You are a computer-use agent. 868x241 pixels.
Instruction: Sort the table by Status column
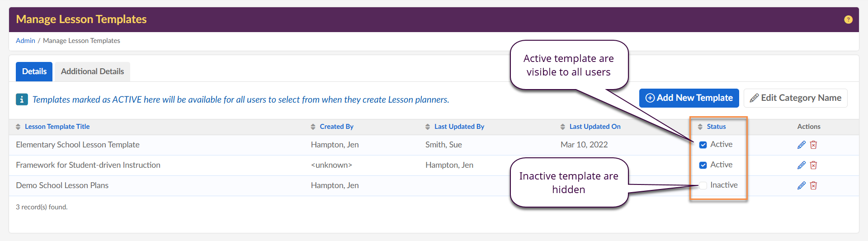[x=716, y=127]
